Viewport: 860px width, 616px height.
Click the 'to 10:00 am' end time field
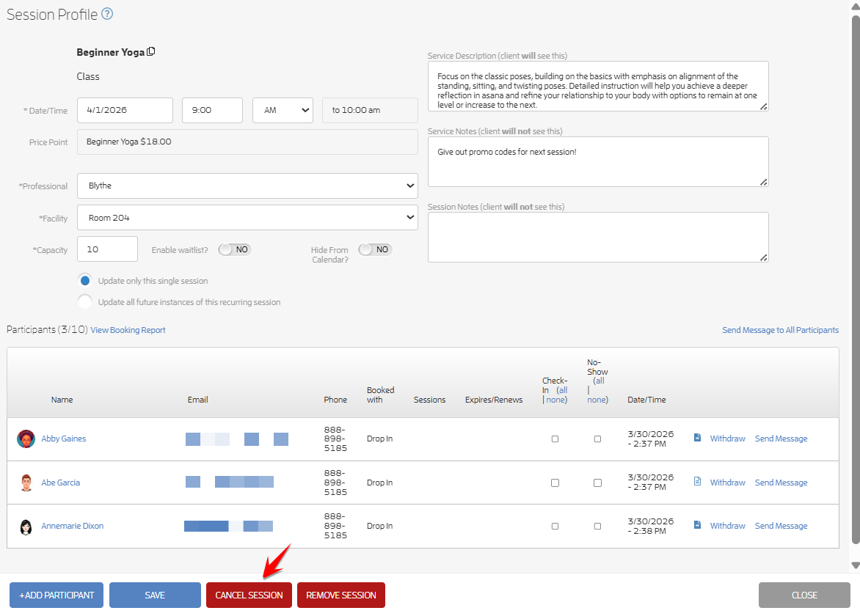click(371, 110)
